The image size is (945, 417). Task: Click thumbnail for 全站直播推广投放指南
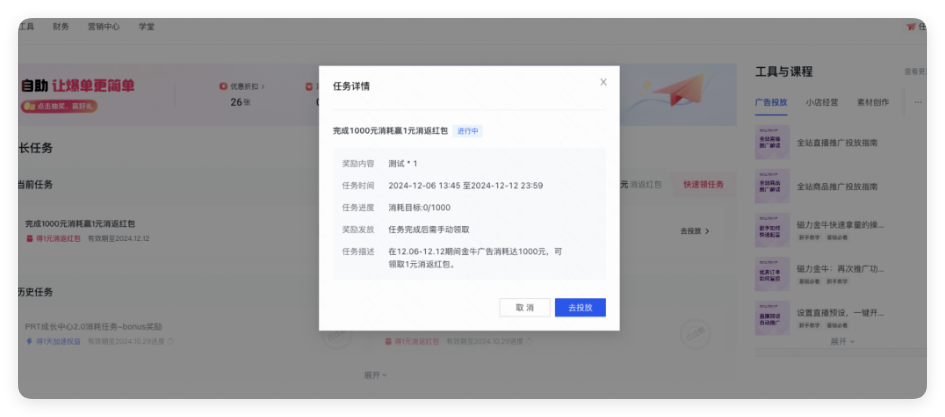772,142
